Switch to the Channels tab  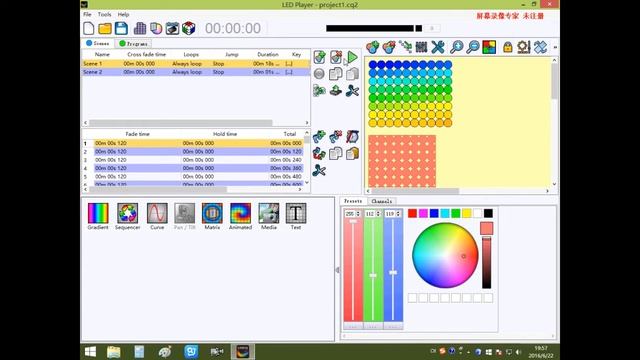pos(382,201)
